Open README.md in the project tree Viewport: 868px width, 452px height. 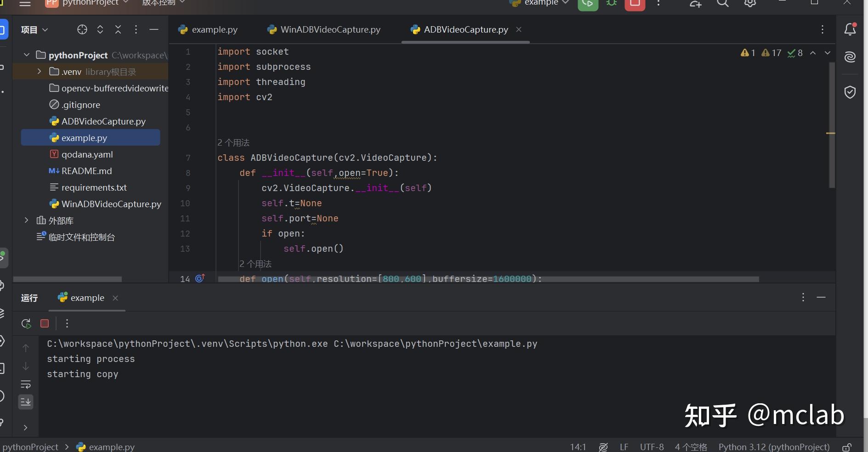[86, 171]
